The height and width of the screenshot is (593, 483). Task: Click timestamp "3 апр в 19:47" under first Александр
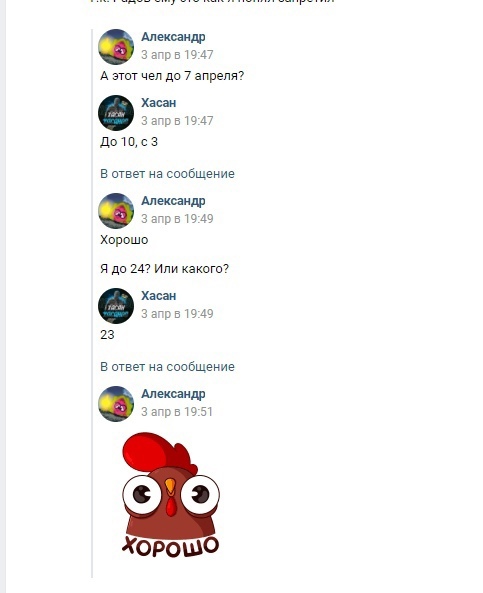pyautogui.click(x=177, y=55)
